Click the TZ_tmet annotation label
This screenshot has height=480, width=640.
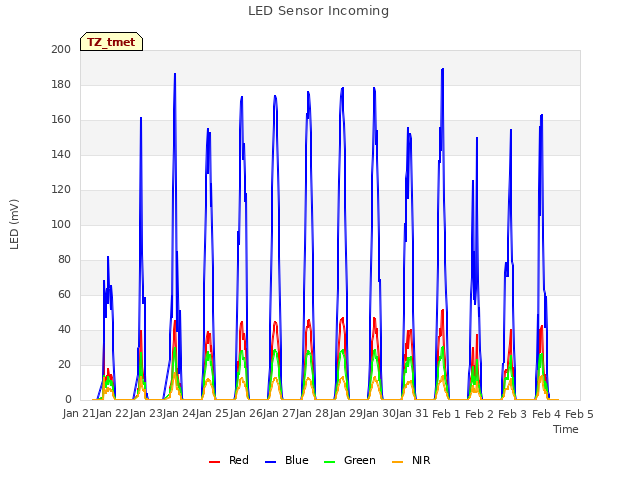[x=111, y=42]
